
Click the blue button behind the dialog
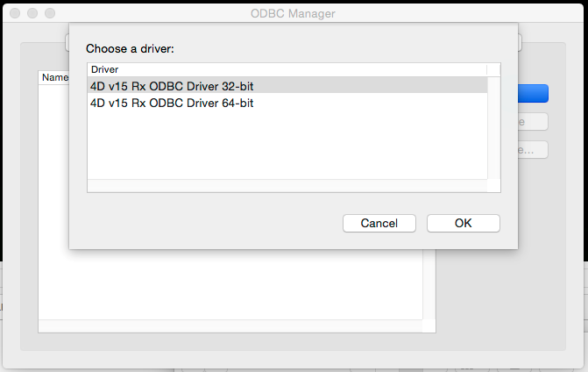(533, 93)
